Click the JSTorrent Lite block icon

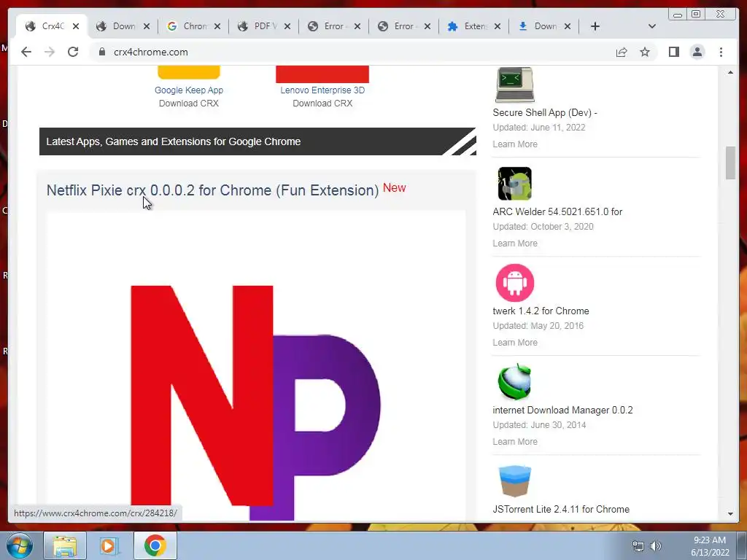tap(514, 481)
